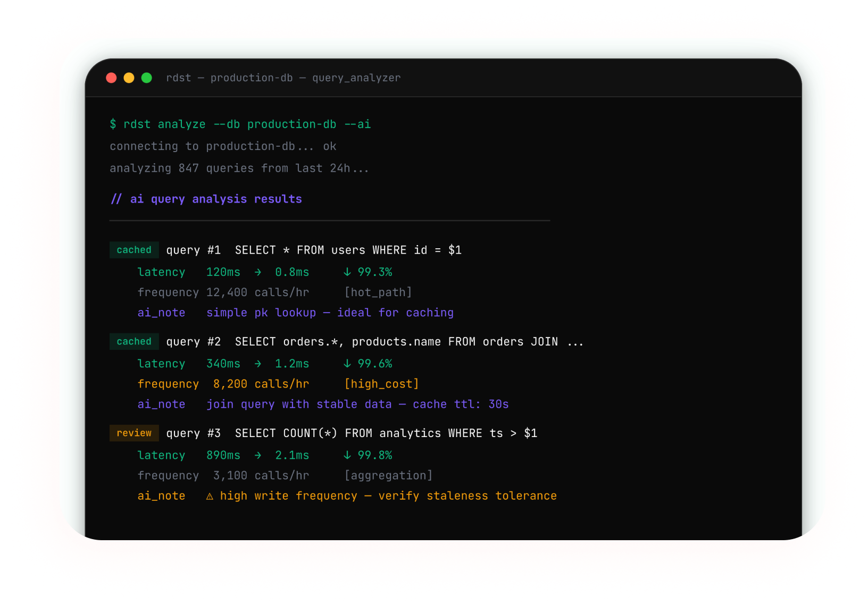Click the '8,200 calls/hr' frequency value
Screen dimensions: 868x604
[x=261, y=384]
